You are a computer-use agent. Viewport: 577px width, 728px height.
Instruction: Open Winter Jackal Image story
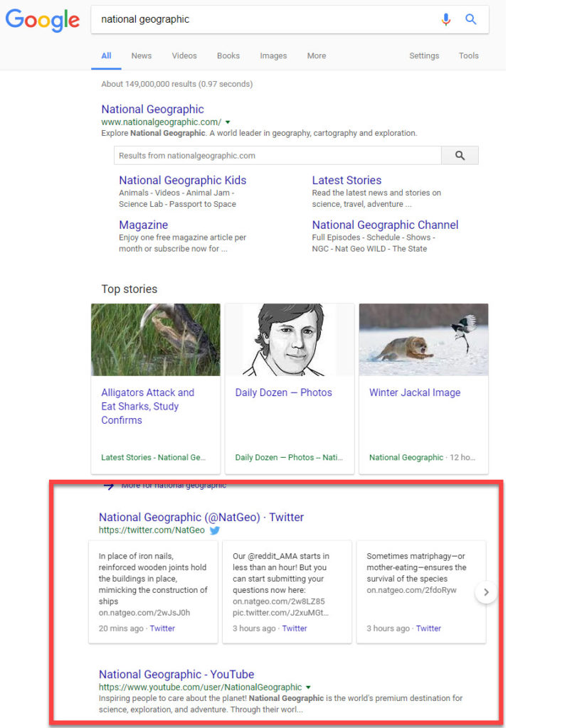coord(415,392)
